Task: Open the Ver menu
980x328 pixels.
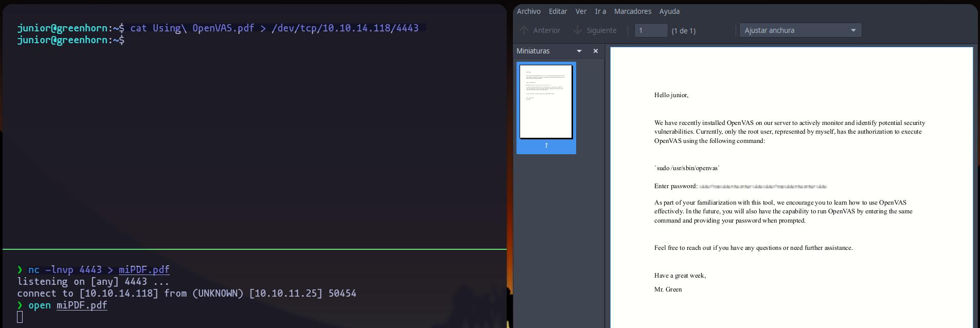Action: pyautogui.click(x=581, y=11)
